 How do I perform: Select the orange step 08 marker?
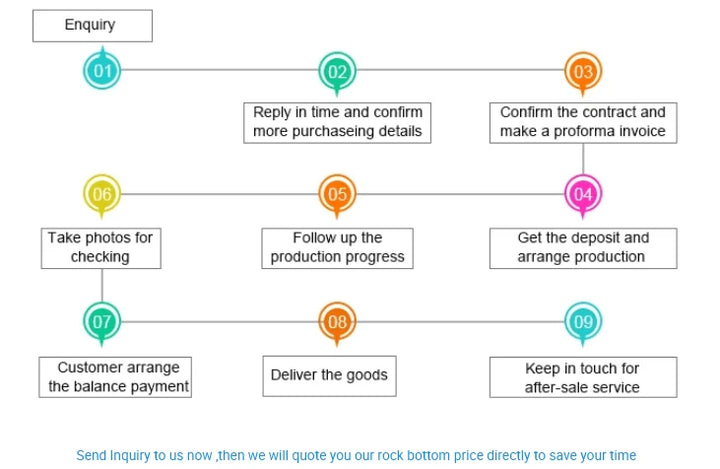pyautogui.click(x=337, y=321)
